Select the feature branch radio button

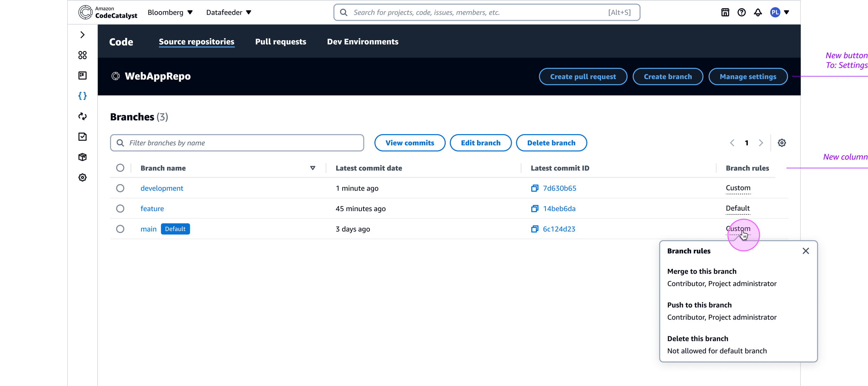click(120, 208)
